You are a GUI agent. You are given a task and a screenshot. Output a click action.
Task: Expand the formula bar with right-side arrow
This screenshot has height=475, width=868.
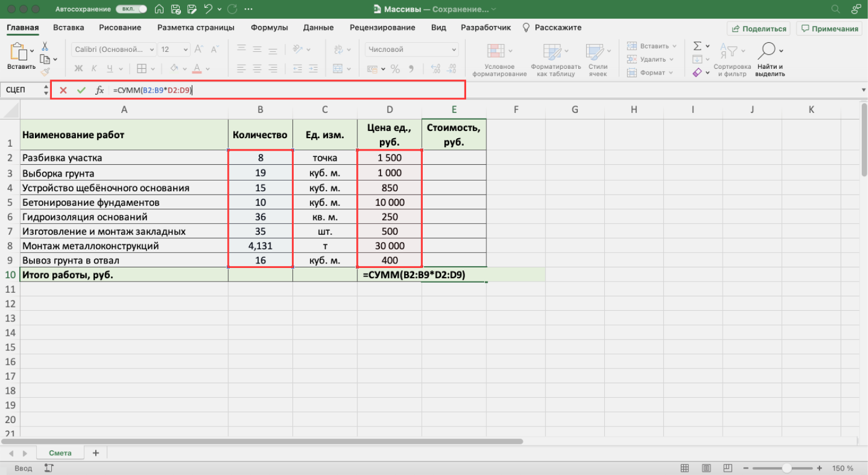pos(863,90)
